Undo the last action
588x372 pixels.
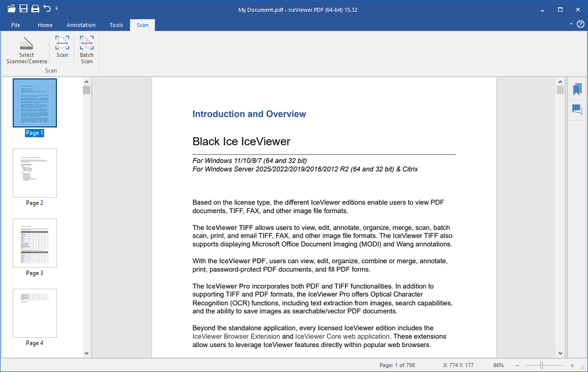tap(47, 8)
